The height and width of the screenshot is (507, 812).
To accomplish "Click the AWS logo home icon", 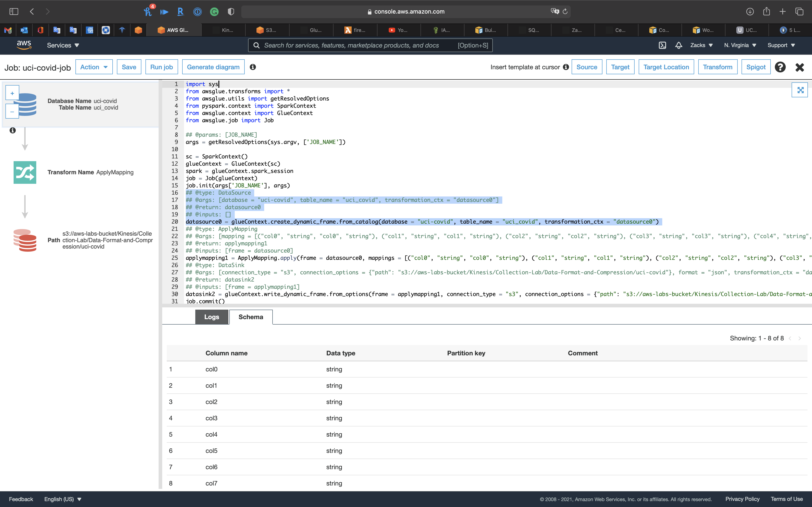I will [24, 45].
